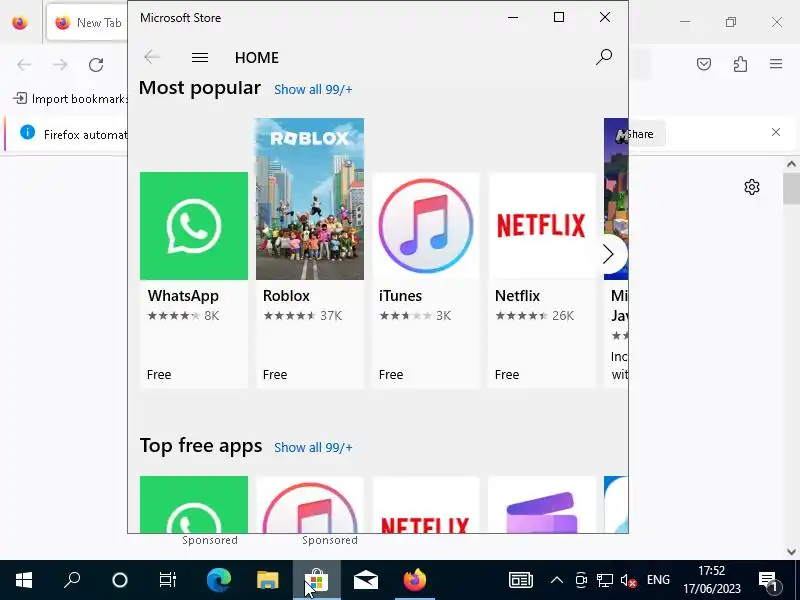Image resolution: width=800 pixels, height=600 pixels.
Task: Show all Most popular apps link
Action: 313,90
